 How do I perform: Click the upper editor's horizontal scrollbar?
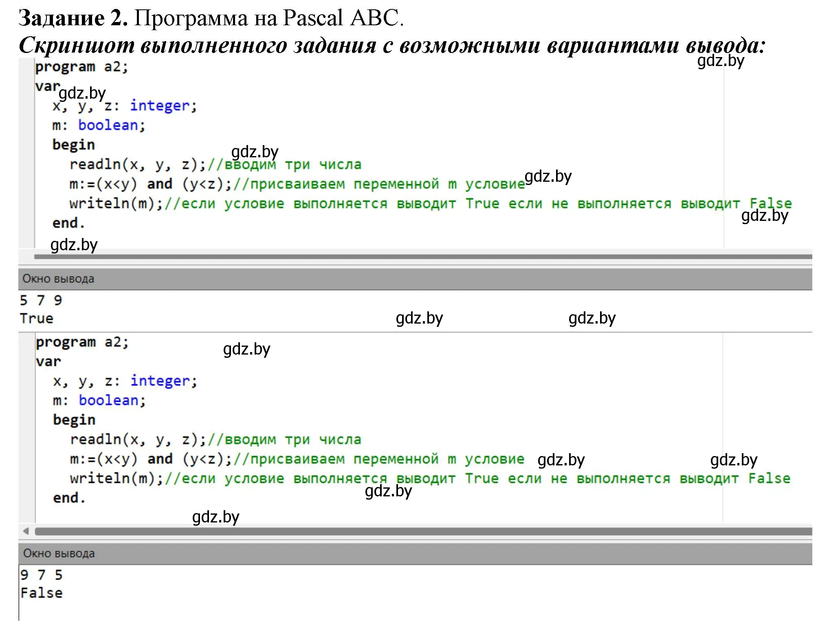[x=423, y=257]
